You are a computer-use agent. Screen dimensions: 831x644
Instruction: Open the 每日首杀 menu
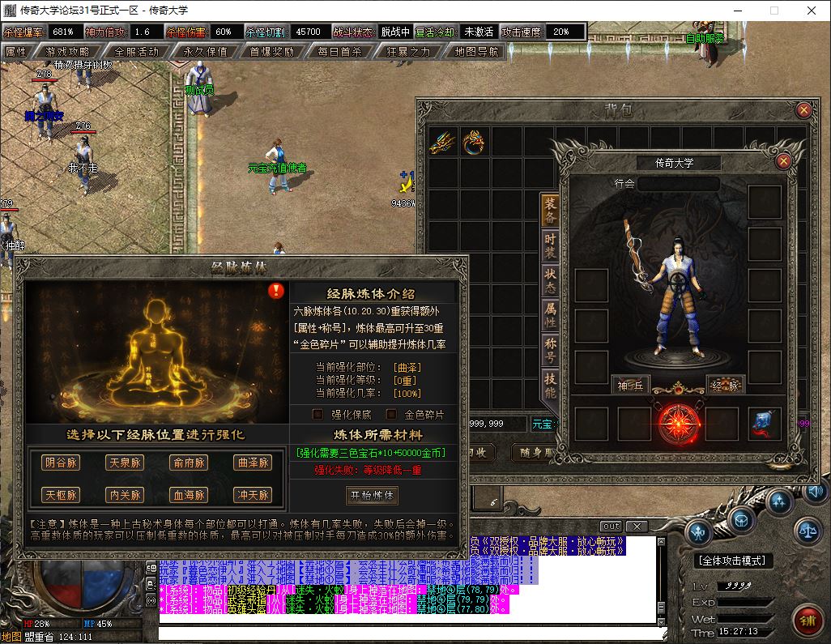(x=339, y=51)
